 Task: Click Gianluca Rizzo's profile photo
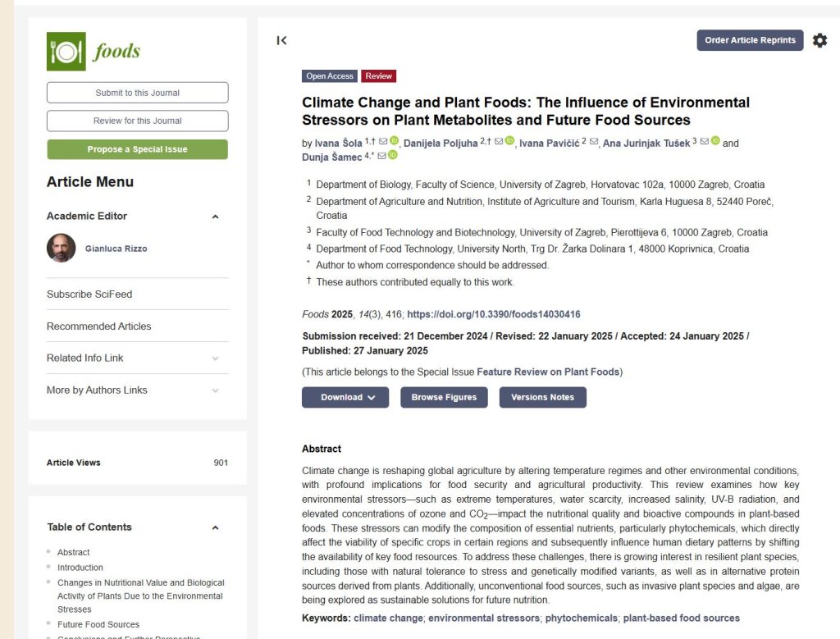tap(62, 248)
